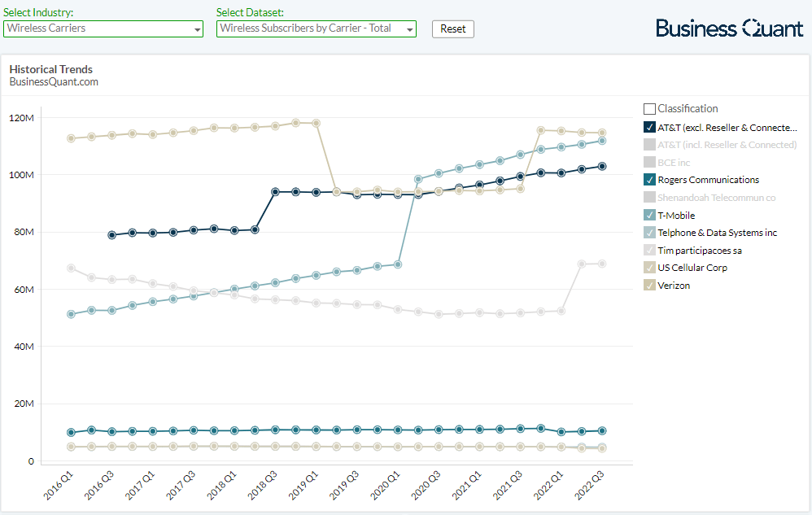The width and height of the screenshot is (812, 515).
Task: Toggle Telphone & Data Systems inc checkbox
Action: (649, 233)
